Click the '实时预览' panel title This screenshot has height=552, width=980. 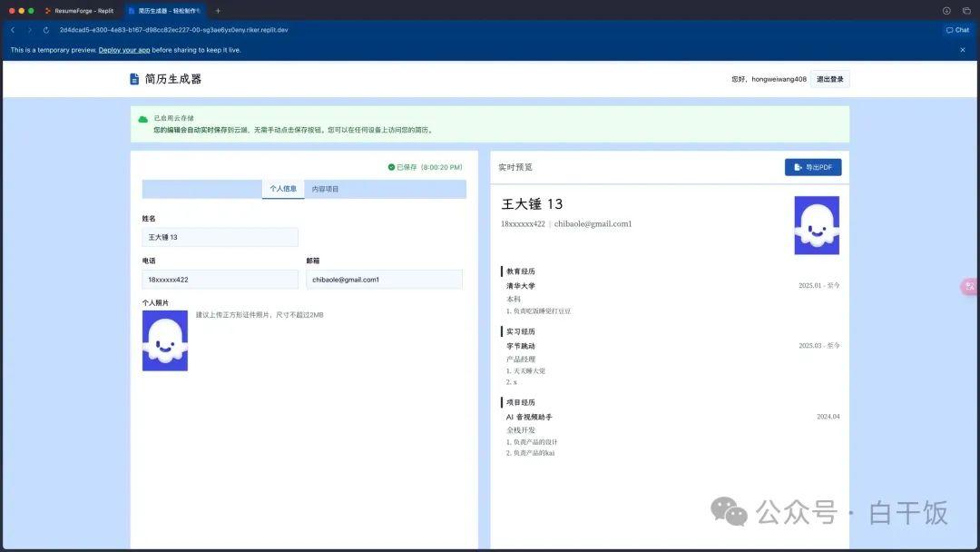click(515, 167)
